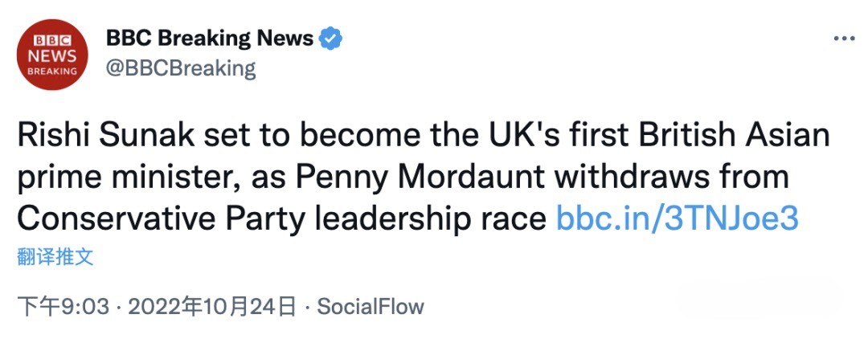Translate the tweet via 翻译推文
This screenshot has height=339, width=868.
pyautogui.click(x=55, y=257)
